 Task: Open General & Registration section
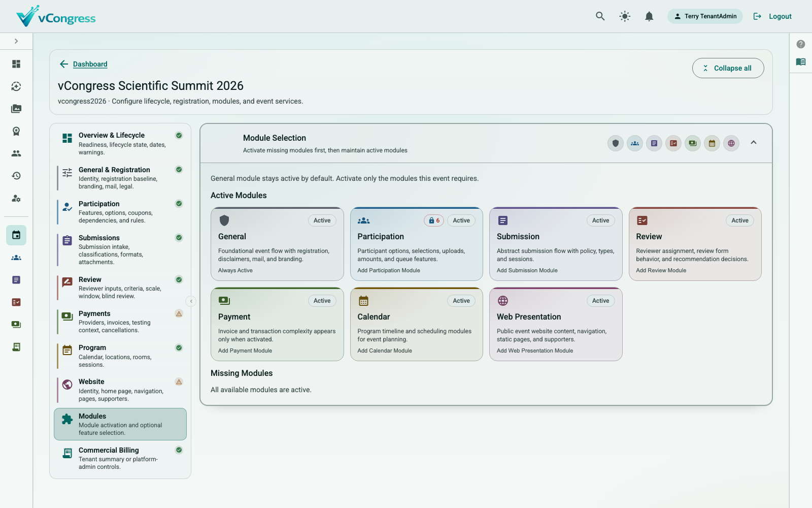pyautogui.click(x=120, y=178)
